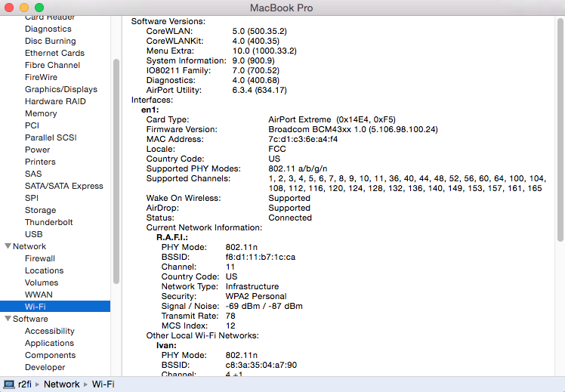Select Diagnostics in the sidebar

[x=48, y=29]
